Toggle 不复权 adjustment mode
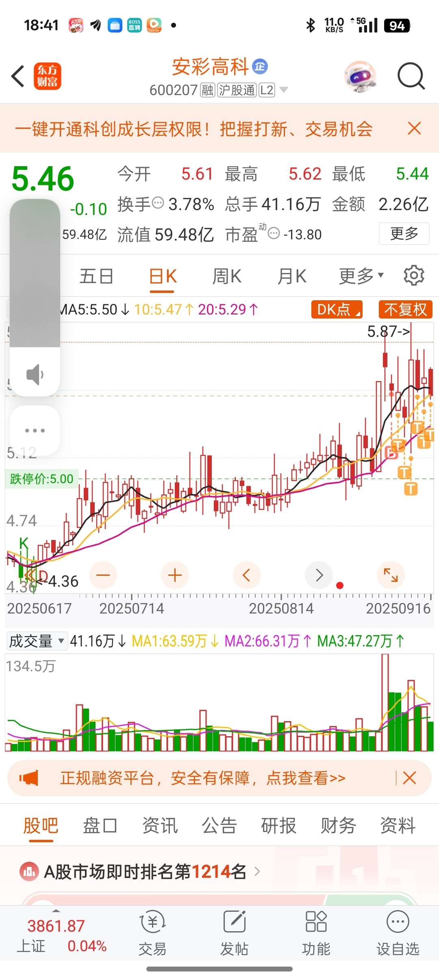 (x=406, y=309)
